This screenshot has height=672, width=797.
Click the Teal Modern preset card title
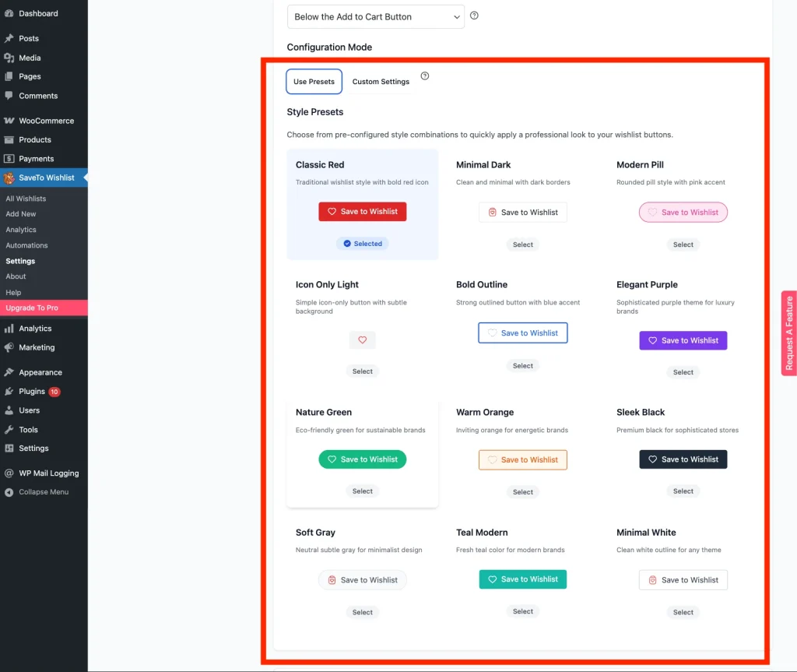click(482, 533)
